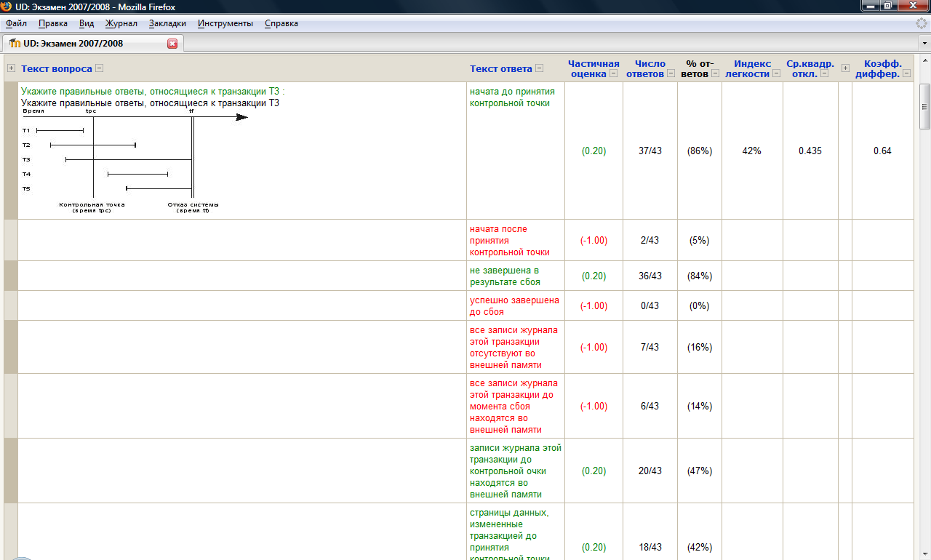Sort by "Частичная оценка" header

594,68
